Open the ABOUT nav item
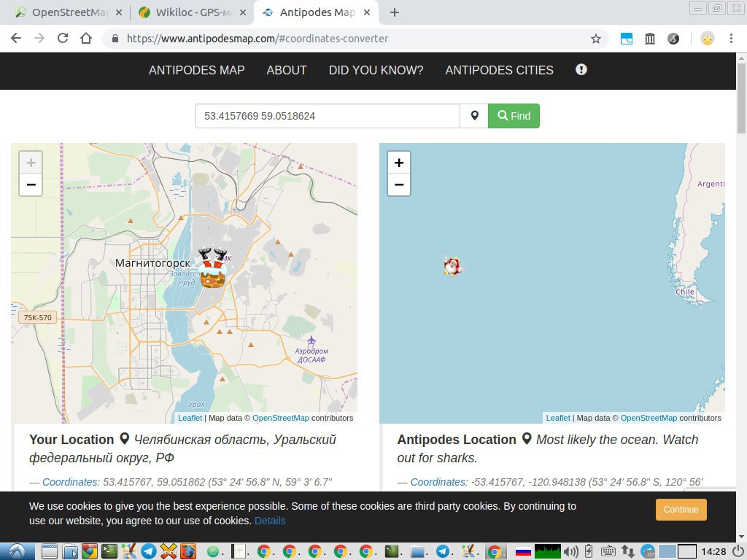Image resolution: width=747 pixels, height=560 pixels. pos(286,70)
